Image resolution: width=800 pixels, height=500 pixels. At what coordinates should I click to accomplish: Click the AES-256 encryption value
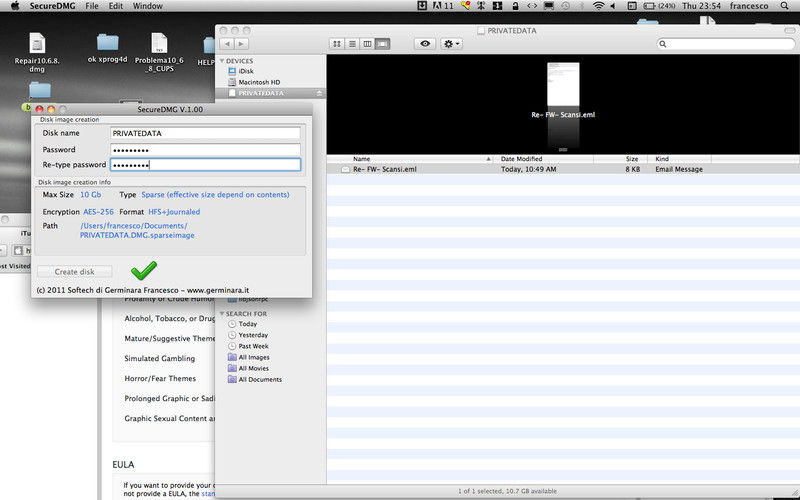tap(98, 212)
